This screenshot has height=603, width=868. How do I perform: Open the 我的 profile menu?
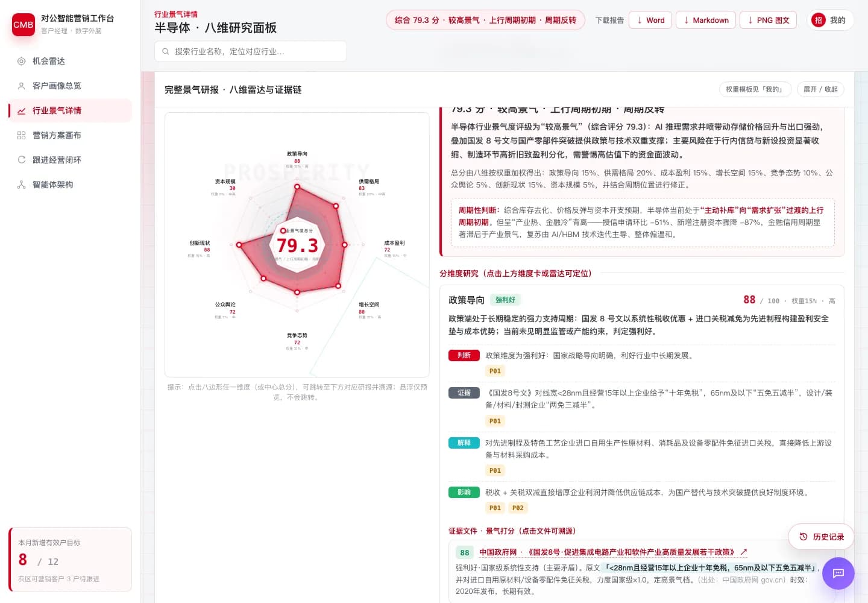(830, 20)
